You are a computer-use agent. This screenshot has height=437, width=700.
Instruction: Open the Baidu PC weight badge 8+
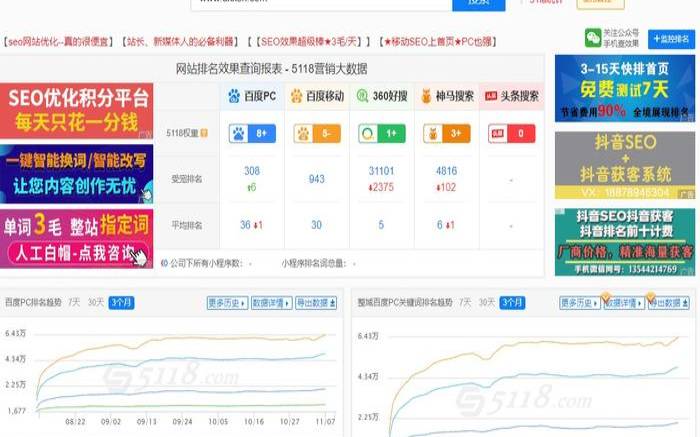click(252, 133)
